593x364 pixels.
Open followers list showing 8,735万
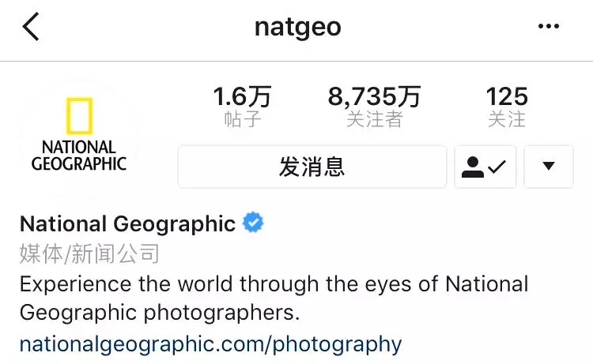coord(374,96)
